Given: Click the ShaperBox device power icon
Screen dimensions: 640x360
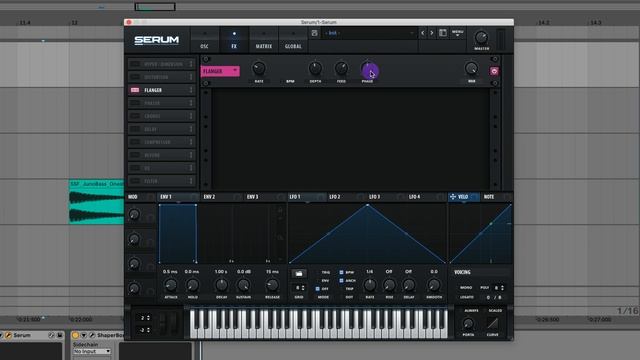Looking at the screenshot, I should 75,336.
